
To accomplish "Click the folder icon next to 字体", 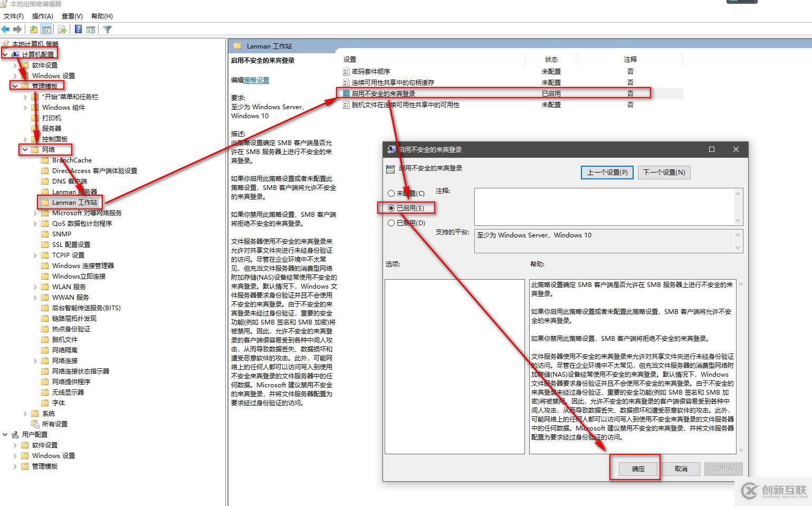I will pyautogui.click(x=45, y=403).
